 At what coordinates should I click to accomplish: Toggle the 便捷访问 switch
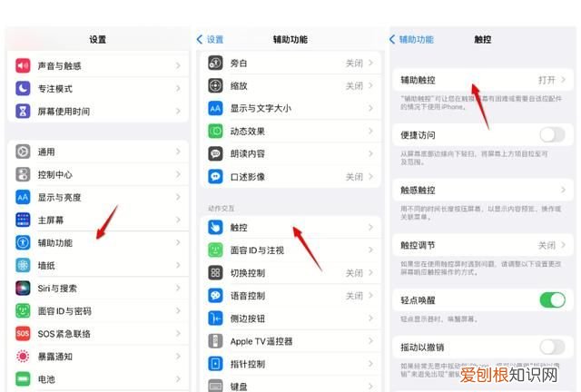pyautogui.click(x=552, y=135)
